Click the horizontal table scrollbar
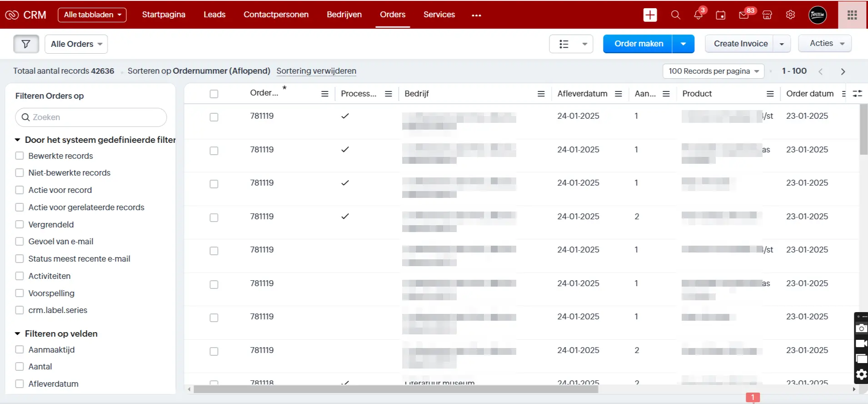The height and width of the screenshot is (404, 868). click(395, 389)
